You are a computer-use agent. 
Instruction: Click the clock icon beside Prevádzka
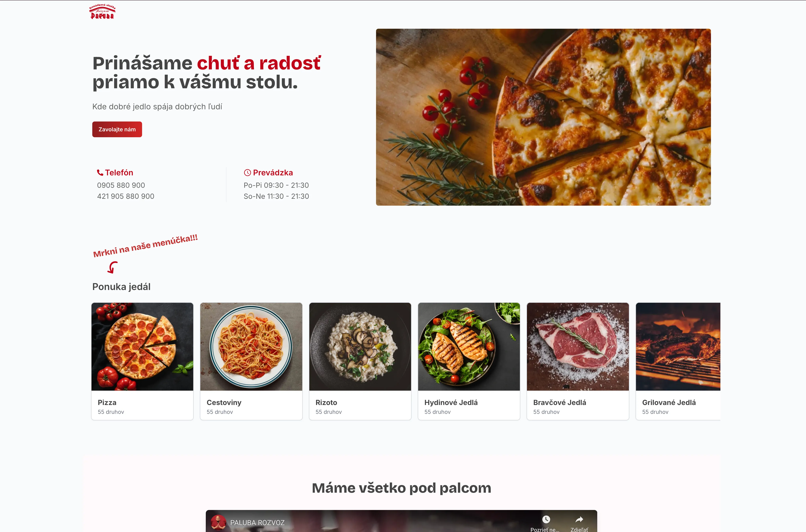pyautogui.click(x=248, y=173)
